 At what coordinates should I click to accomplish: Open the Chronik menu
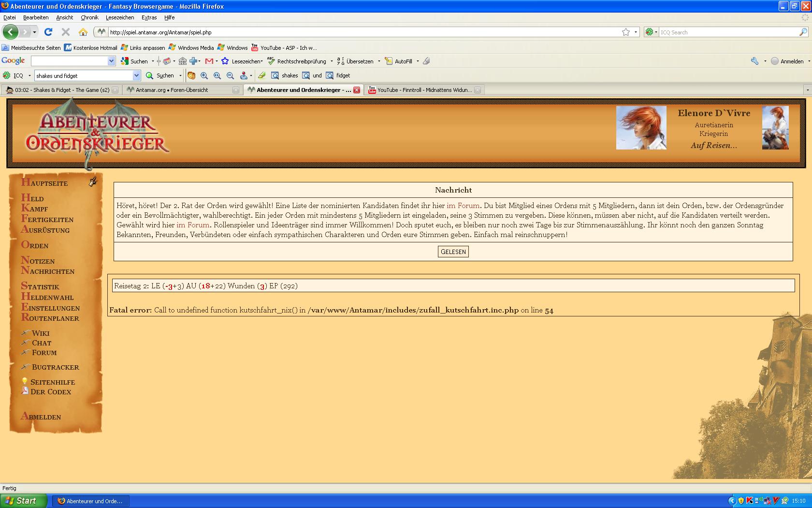pyautogui.click(x=89, y=17)
